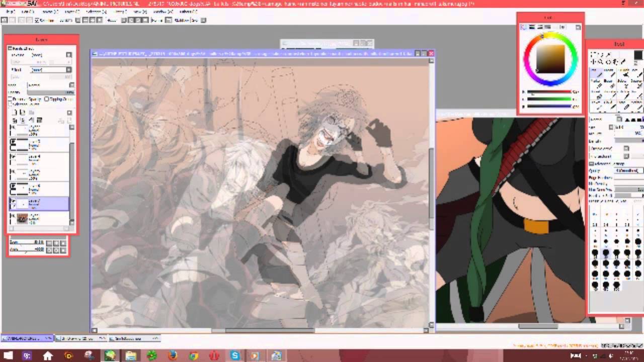The image size is (644, 362).
Task: Click the merge layer down icon
Action: tap(23, 120)
